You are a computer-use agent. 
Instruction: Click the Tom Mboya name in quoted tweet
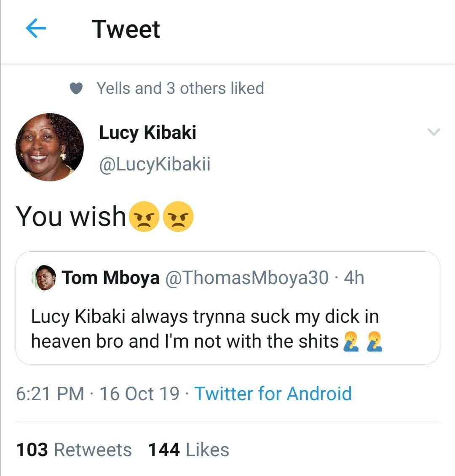click(111, 278)
